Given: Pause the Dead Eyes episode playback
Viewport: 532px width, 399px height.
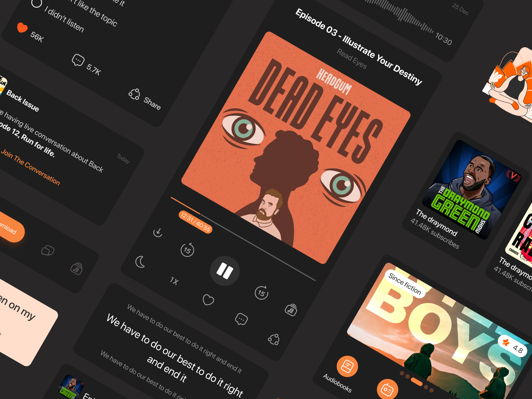Looking at the screenshot, I should tap(225, 271).
